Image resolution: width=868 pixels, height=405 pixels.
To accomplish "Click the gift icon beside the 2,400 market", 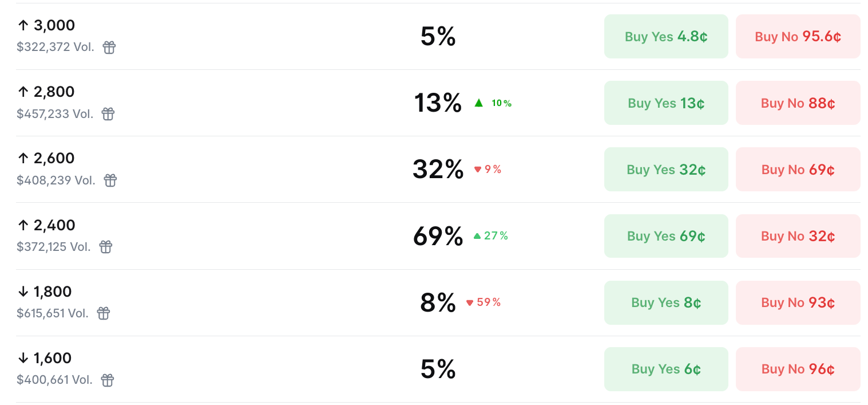I will 105,246.
